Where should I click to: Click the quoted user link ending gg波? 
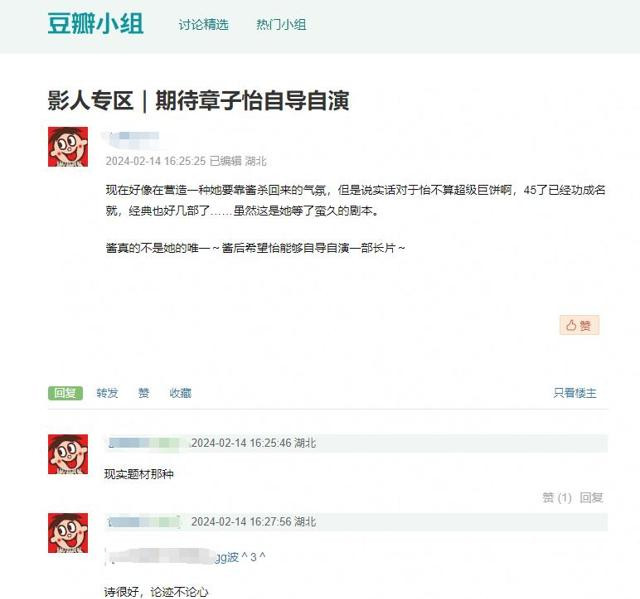tap(171, 557)
